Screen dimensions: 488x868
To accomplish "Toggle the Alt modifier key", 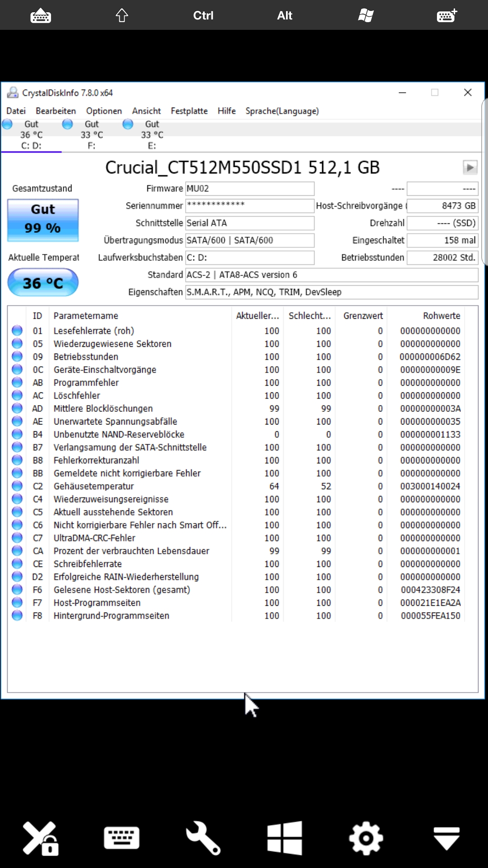I will tap(285, 15).
